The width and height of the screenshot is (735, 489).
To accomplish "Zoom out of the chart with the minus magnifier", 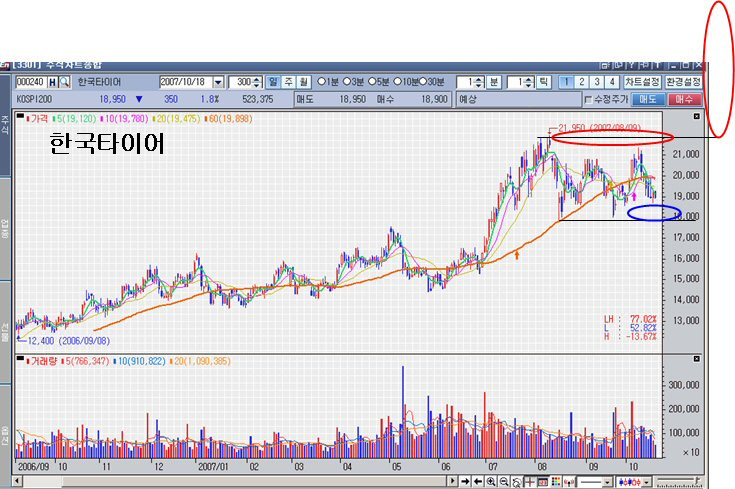I will click(x=504, y=481).
